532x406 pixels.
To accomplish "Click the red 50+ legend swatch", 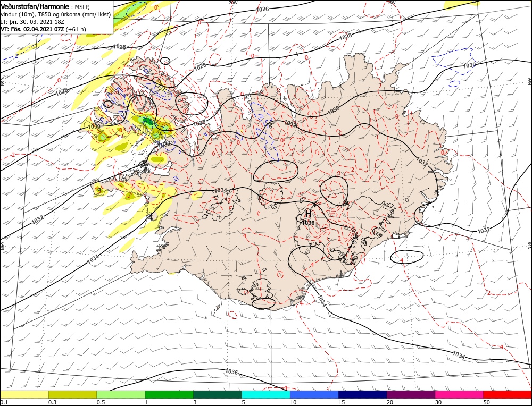I will click(x=508, y=394).
